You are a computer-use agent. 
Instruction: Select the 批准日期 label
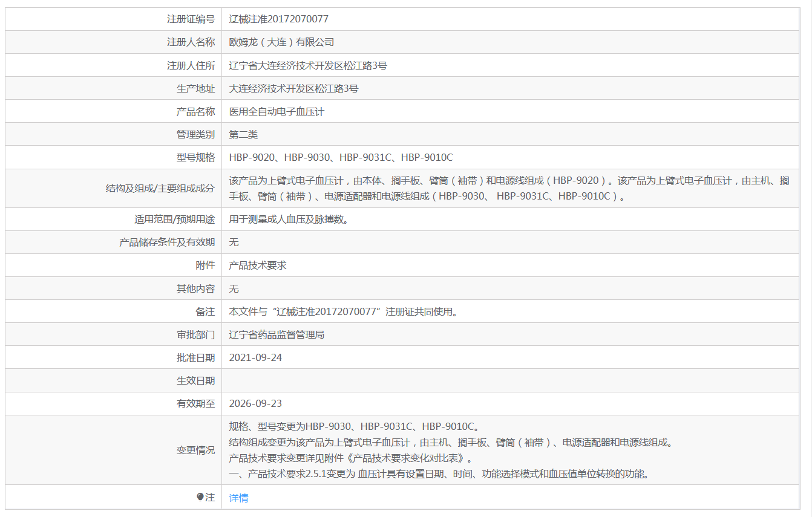click(195, 357)
